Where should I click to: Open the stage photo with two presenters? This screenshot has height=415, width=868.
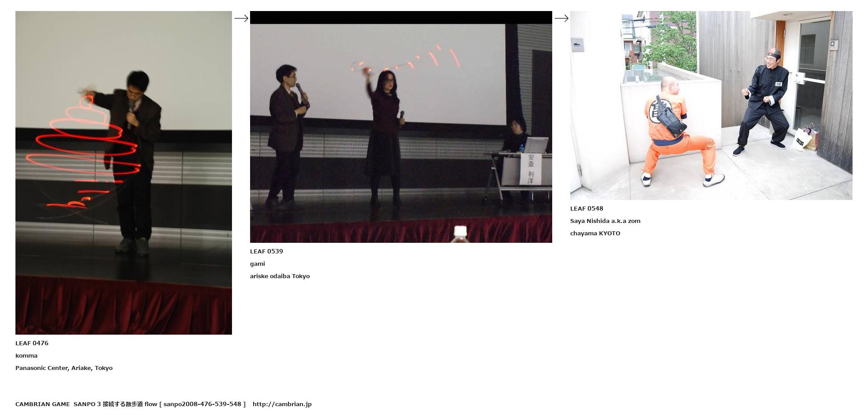point(400,127)
